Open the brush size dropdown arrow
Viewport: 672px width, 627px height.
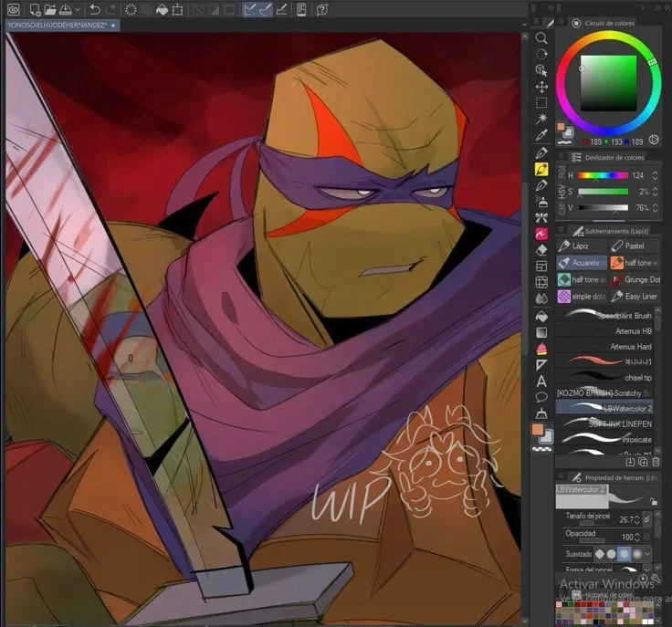point(646,519)
